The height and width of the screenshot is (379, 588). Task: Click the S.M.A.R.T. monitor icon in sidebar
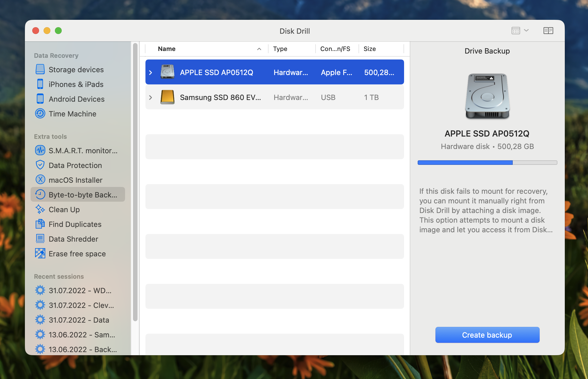(40, 150)
